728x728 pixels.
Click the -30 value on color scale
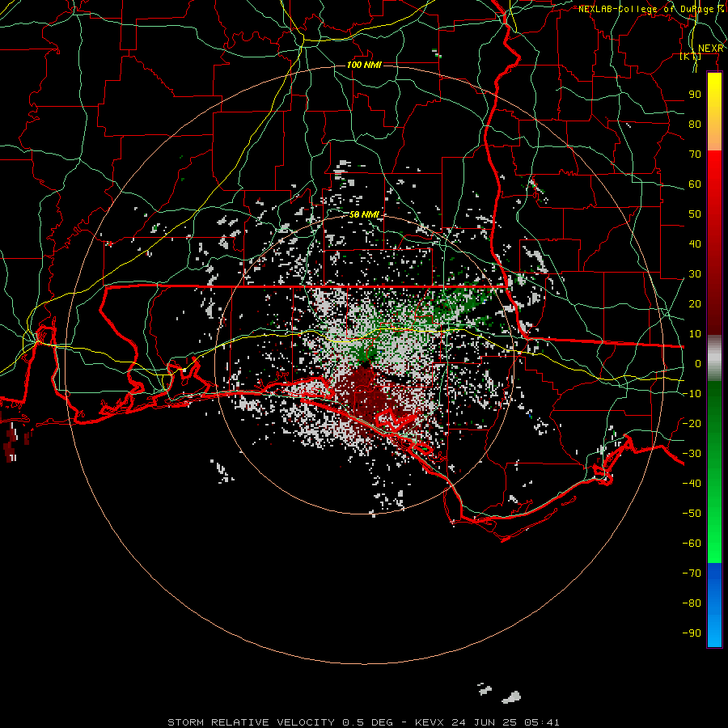click(x=692, y=454)
